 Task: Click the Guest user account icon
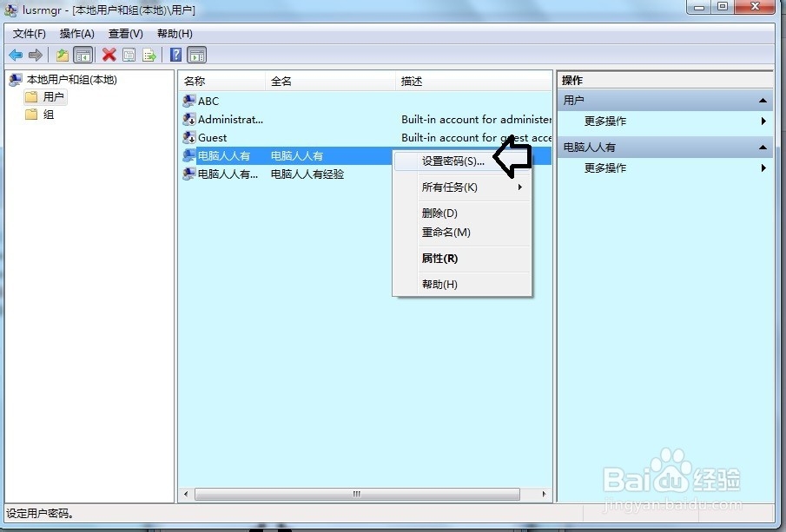click(x=189, y=137)
